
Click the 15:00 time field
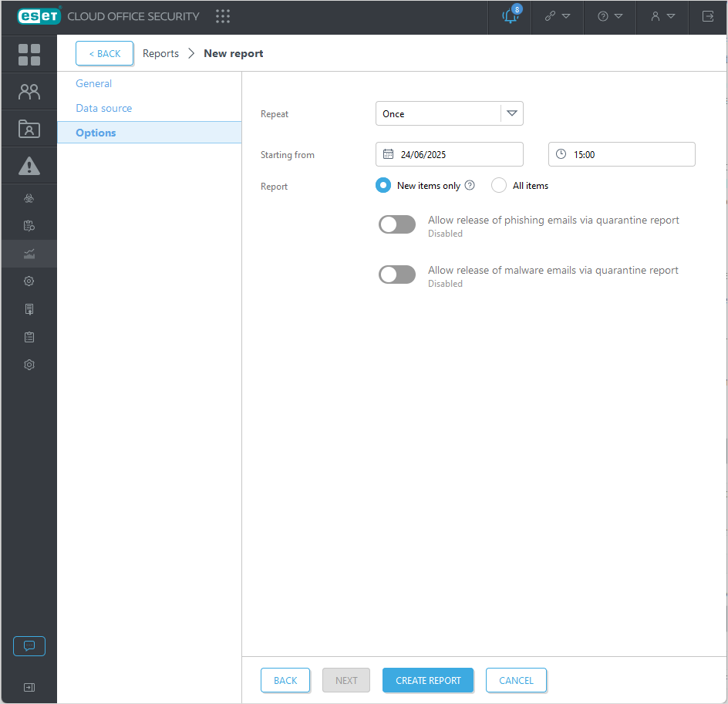tap(622, 154)
